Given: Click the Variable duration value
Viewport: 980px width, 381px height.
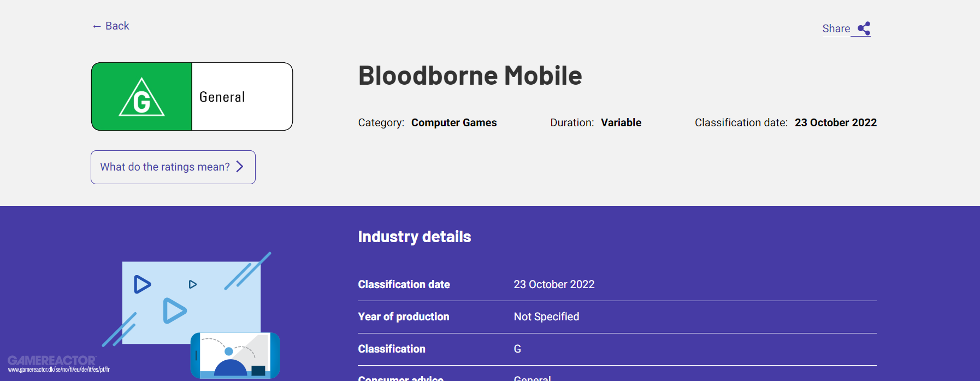Looking at the screenshot, I should pyautogui.click(x=621, y=122).
